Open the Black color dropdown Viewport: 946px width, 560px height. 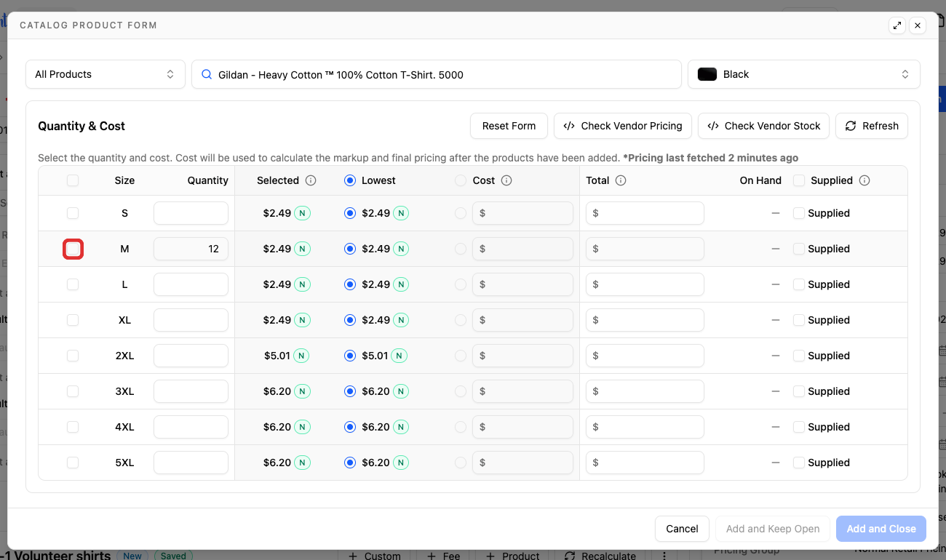(x=804, y=74)
